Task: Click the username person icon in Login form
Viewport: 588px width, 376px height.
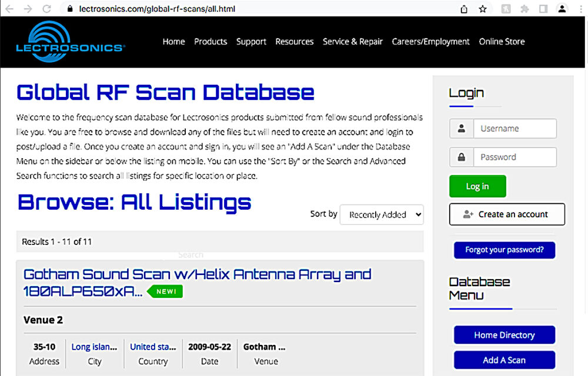Action: pos(462,128)
